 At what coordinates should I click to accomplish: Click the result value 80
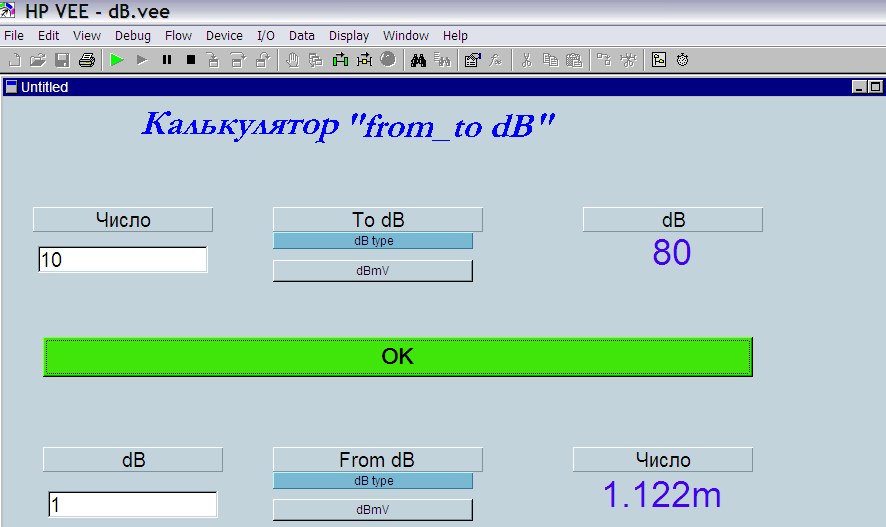[x=672, y=252]
